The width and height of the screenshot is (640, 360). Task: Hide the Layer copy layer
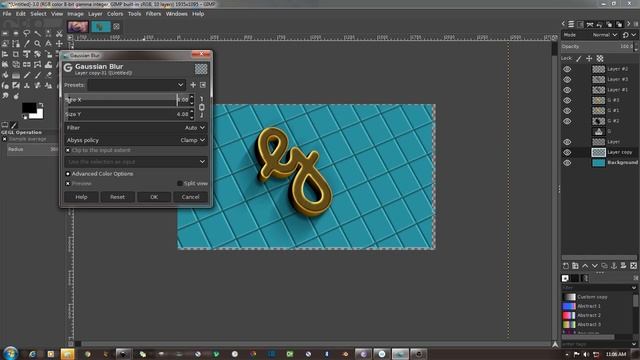567,152
